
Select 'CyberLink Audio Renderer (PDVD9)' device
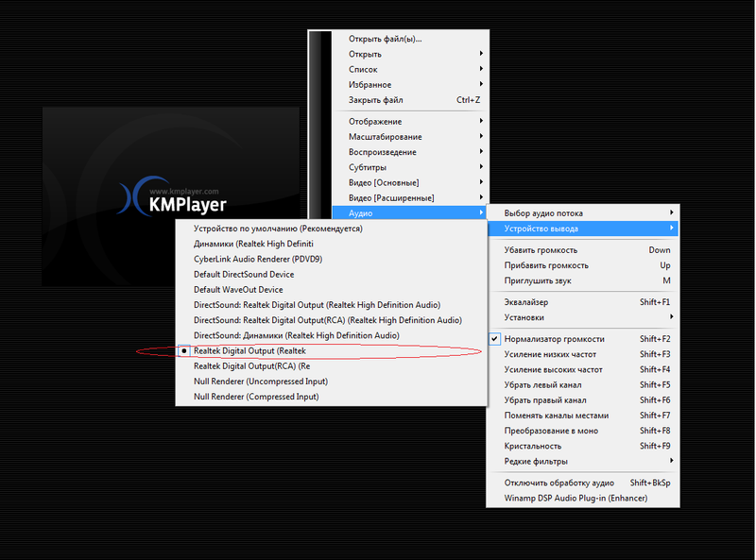332,260
